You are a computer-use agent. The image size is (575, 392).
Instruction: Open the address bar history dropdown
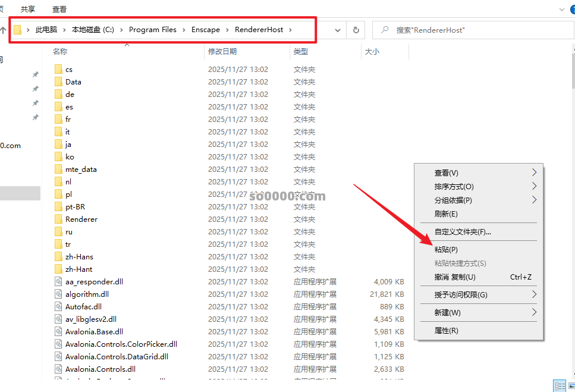click(x=338, y=30)
